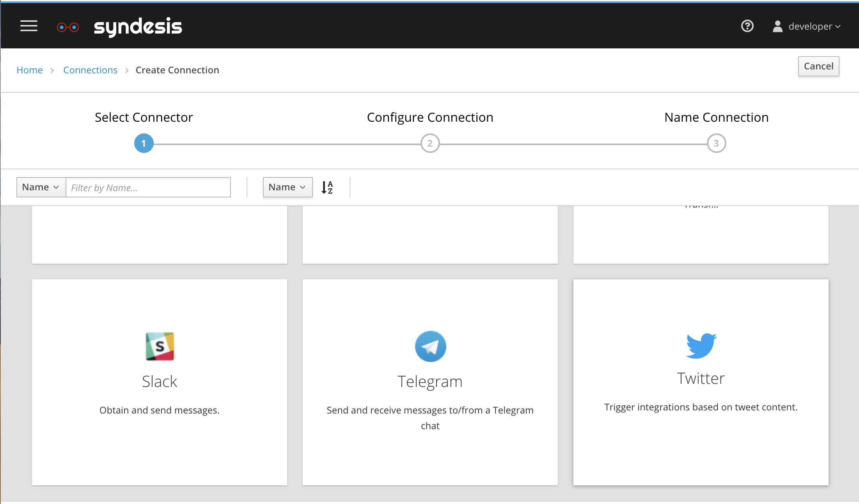Viewport: 859px width, 504px height.
Task: Select step 3 circle in wizard
Action: (x=716, y=144)
